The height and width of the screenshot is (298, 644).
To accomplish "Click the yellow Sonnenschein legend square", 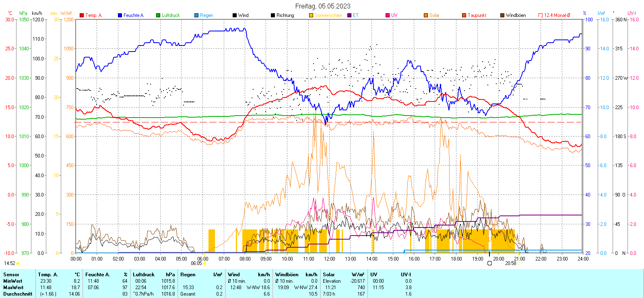I will (x=311, y=15).
